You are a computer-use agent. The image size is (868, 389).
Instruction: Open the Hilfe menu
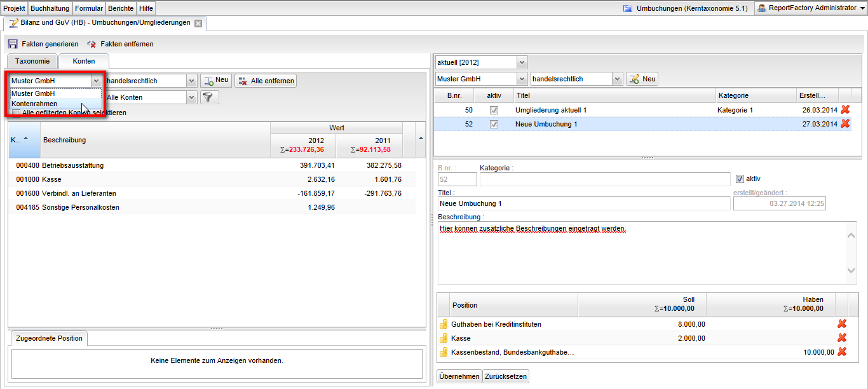pyautogui.click(x=146, y=8)
